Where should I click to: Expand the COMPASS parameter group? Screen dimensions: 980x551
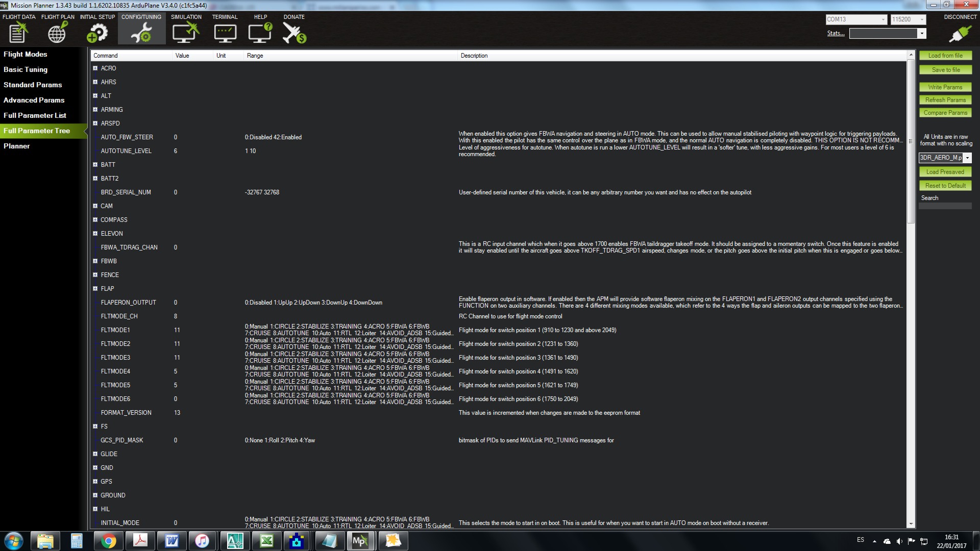(x=95, y=220)
